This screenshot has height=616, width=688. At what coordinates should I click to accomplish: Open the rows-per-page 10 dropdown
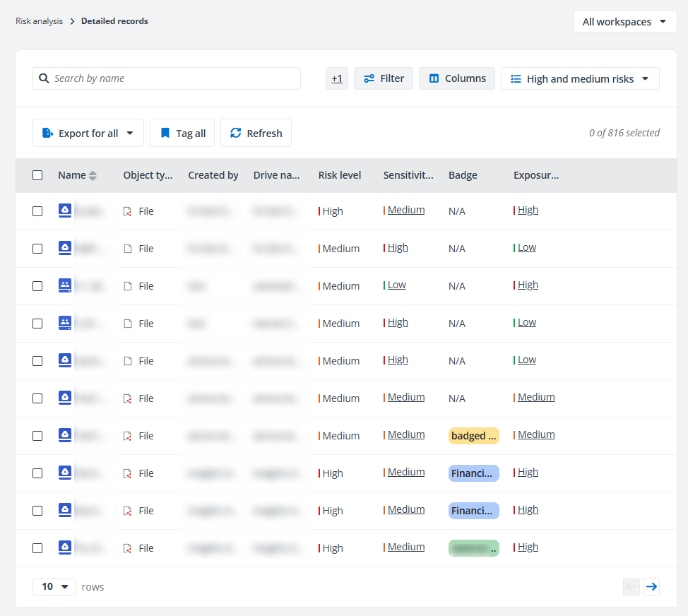(54, 586)
